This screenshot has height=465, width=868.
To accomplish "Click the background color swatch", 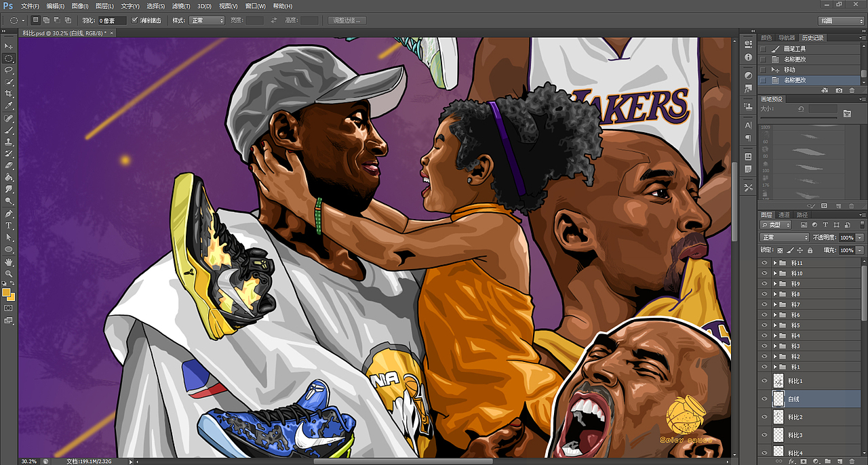I will [x=11, y=297].
